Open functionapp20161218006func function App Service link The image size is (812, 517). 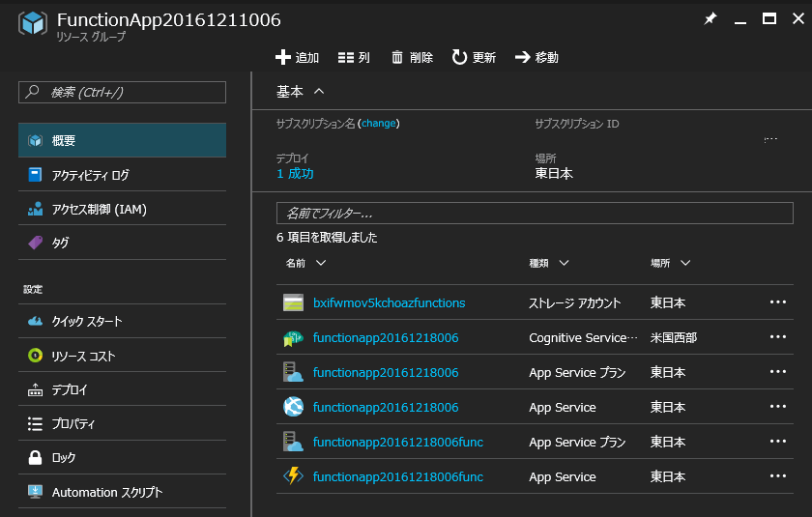398,476
